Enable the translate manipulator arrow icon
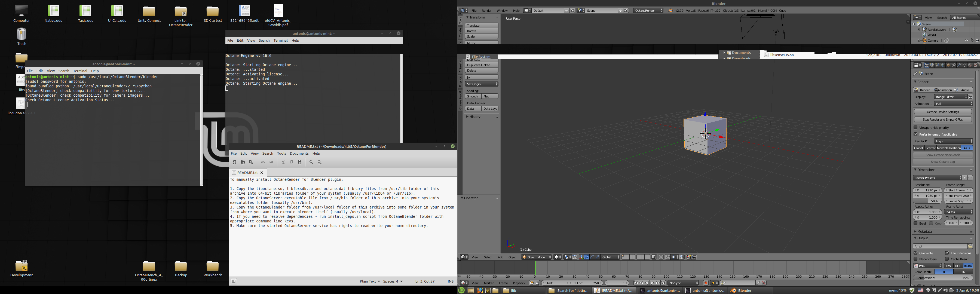This screenshot has width=980, height=294. click(587, 257)
